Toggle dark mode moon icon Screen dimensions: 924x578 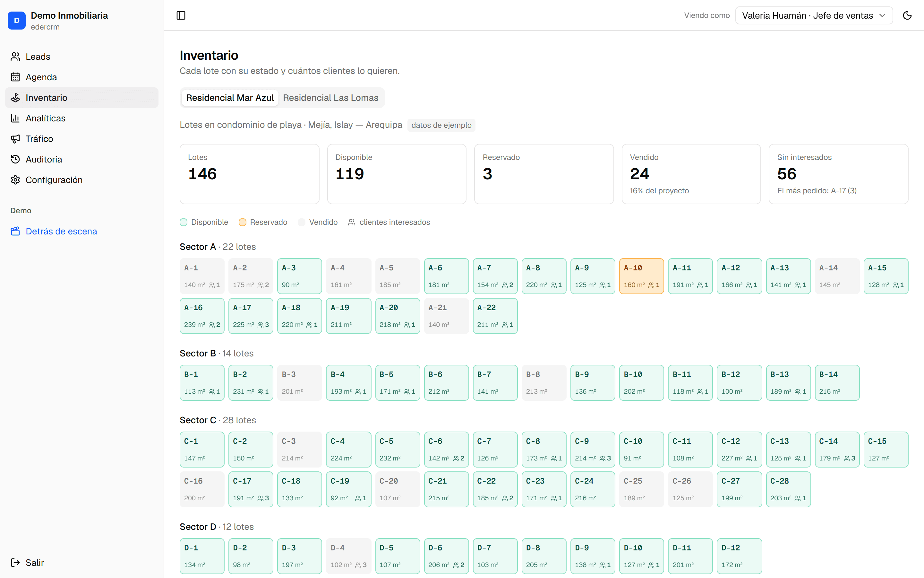(x=907, y=15)
